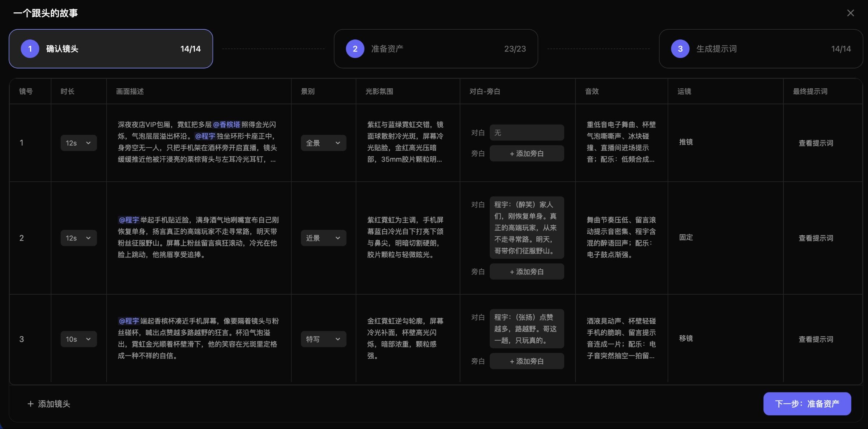Switch to 生成提示词 step tab
This screenshot has width=868, height=429.
[761, 49]
